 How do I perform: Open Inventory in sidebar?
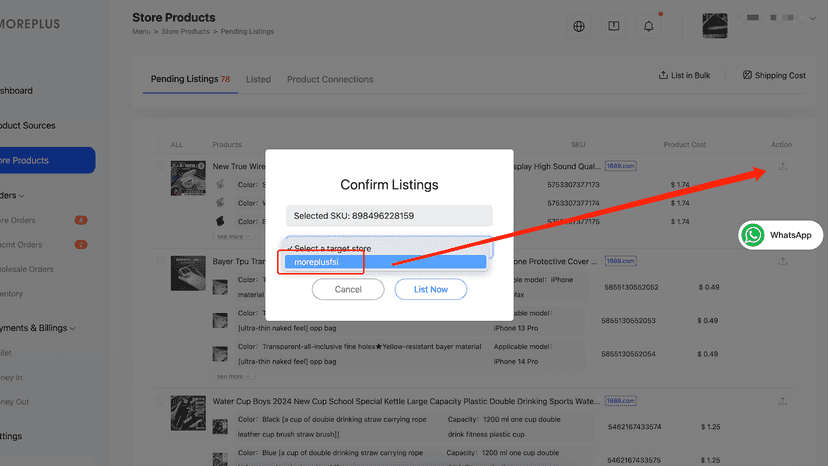[x=11, y=294]
